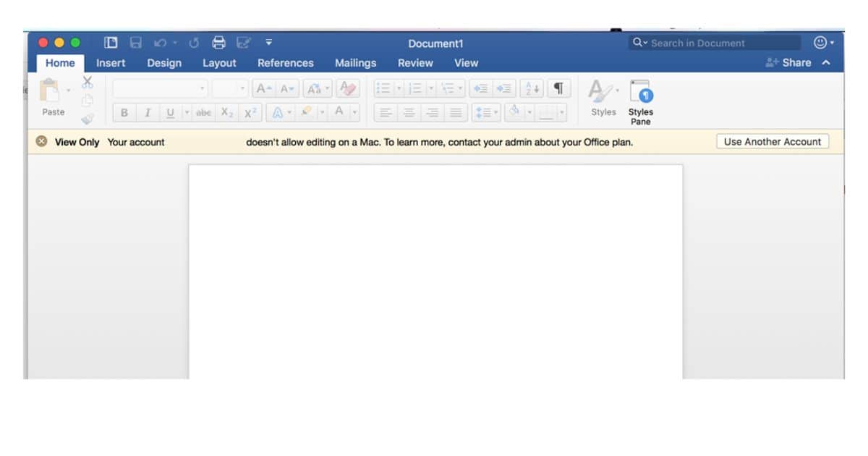
Task: Click the Use Another Account button
Action: click(772, 142)
